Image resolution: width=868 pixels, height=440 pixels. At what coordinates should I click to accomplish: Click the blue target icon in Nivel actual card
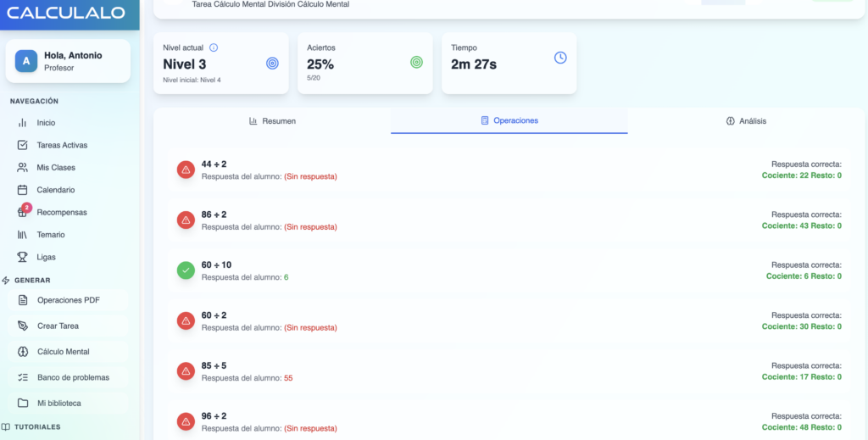(272, 63)
